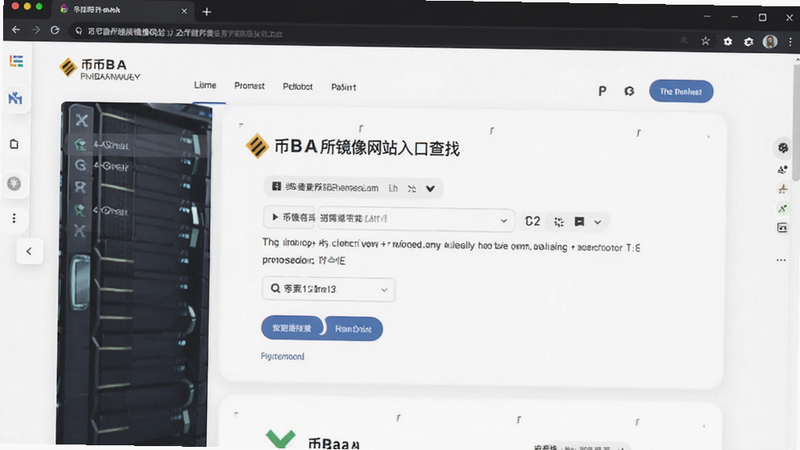Click the left blue pill button
Screen dimensions: 800x450
pos(292,328)
